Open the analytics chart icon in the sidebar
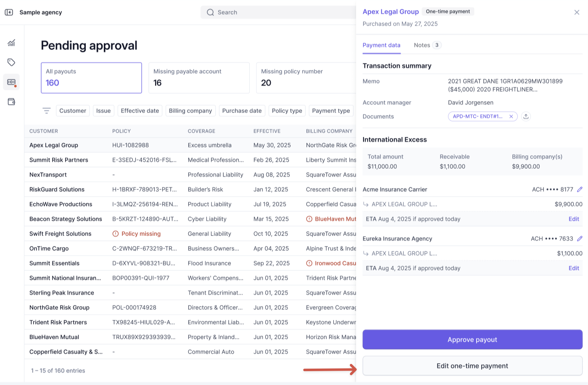Screen dimensions: 588x385 click(11, 43)
